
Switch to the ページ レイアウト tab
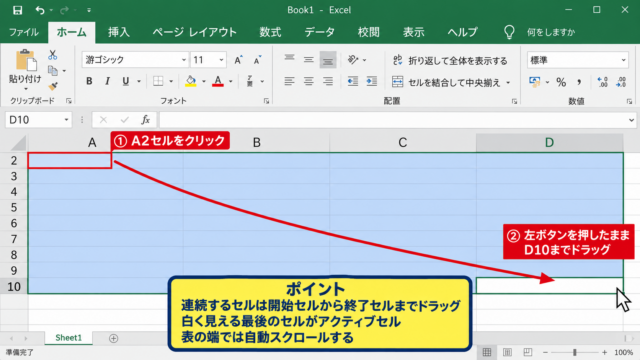tap(194, 32)
